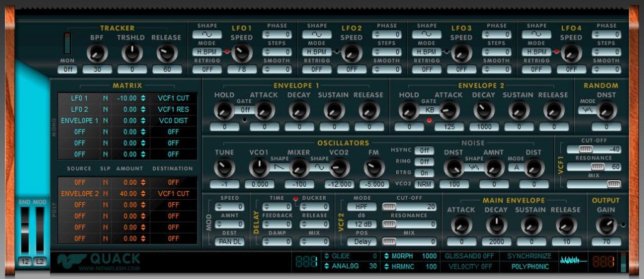This screenshot has height=279, width=644.
Task: Change the LFO1 sine shape selector
Action: [207, 35]
